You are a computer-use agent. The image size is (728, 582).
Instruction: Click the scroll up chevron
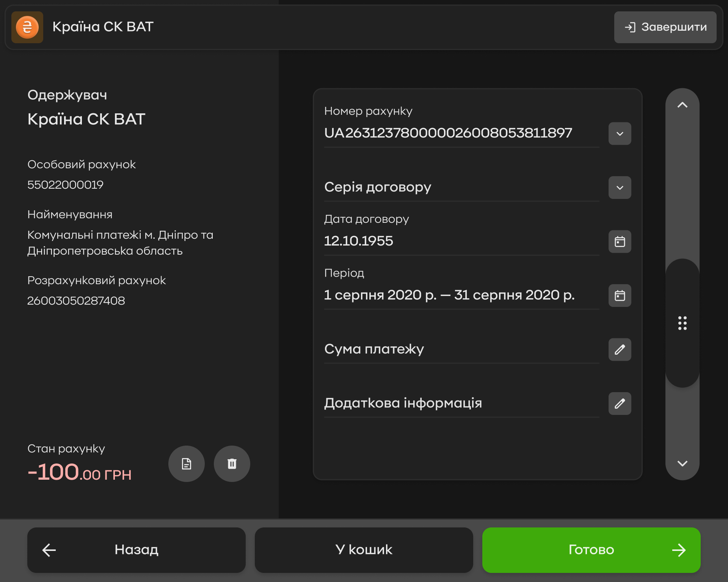coord(682,105)
